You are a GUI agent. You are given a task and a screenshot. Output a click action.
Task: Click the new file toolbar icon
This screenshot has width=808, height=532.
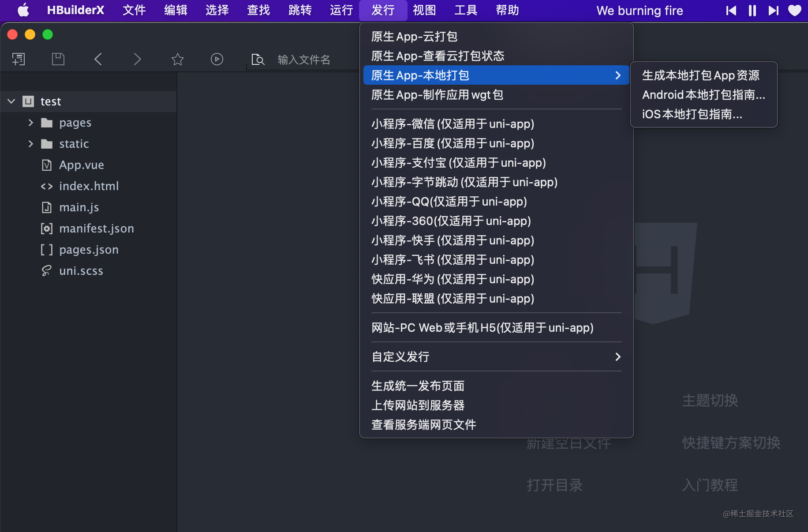tap(19, 59)
